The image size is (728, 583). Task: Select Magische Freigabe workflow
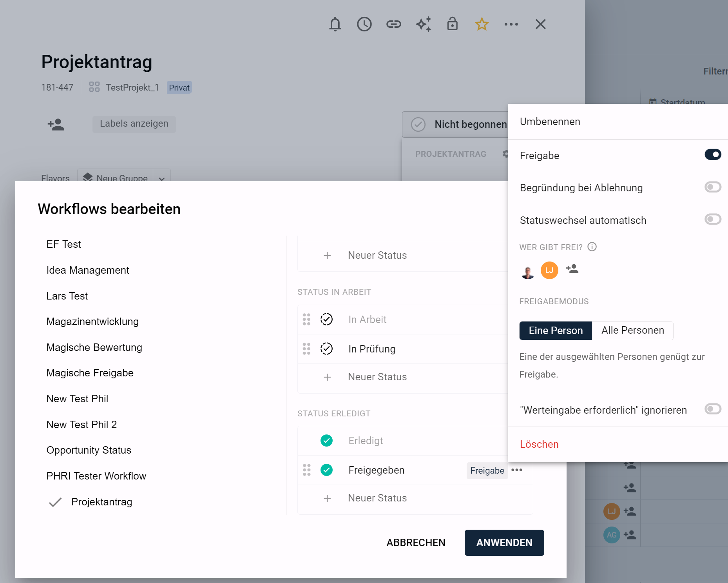click(90, 373)
